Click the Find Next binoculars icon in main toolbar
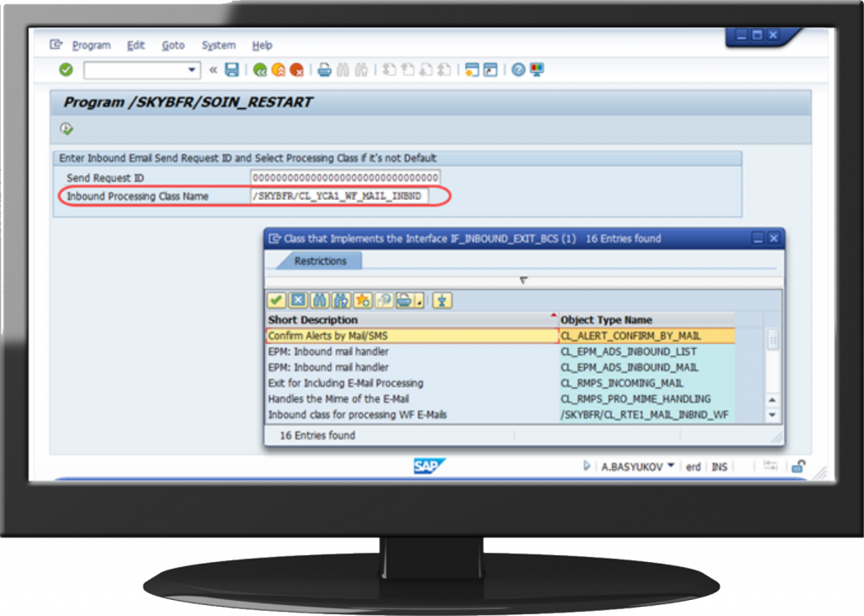Viewport: 864px width, 616px height. [x=361, y=70]
